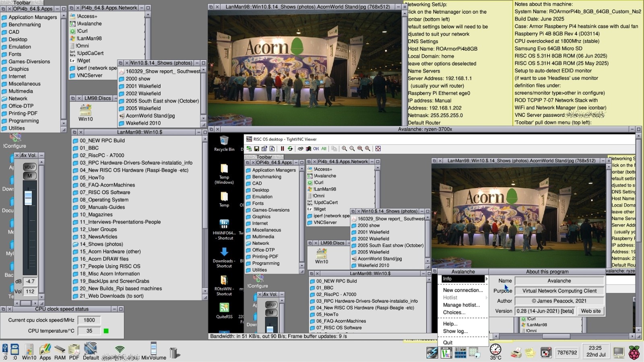
Task: Open the Toolbar pull-down button in the corner
Action: (22, 3)
